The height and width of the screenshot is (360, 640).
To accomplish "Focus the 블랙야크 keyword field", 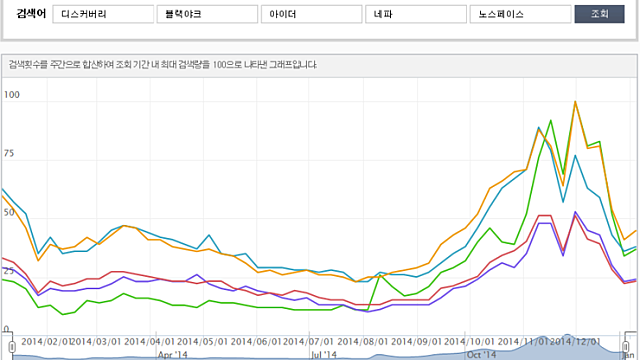I will click(x=207, y=14).
